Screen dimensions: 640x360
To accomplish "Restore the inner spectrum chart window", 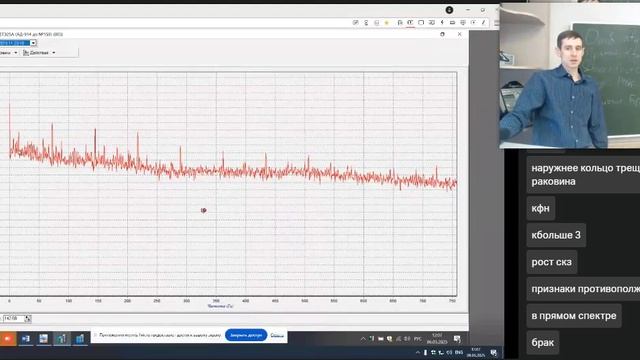I will pos(442,34).
